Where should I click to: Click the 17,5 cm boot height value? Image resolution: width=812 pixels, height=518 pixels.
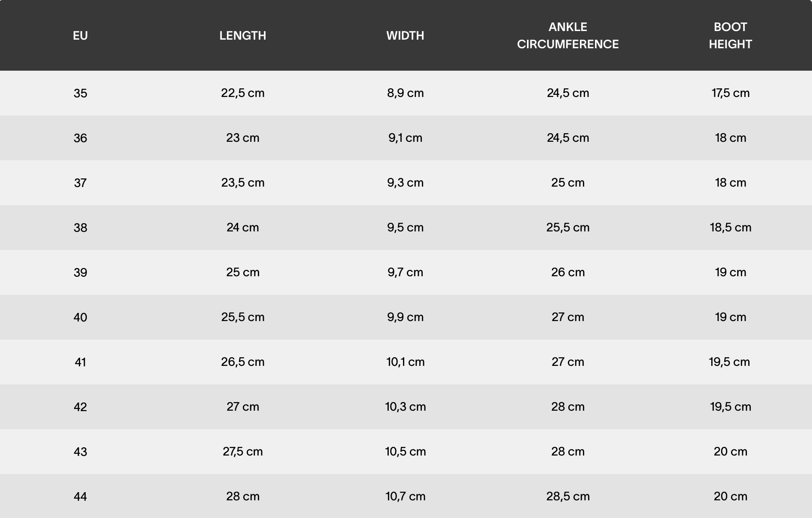(x=730, y=93)
